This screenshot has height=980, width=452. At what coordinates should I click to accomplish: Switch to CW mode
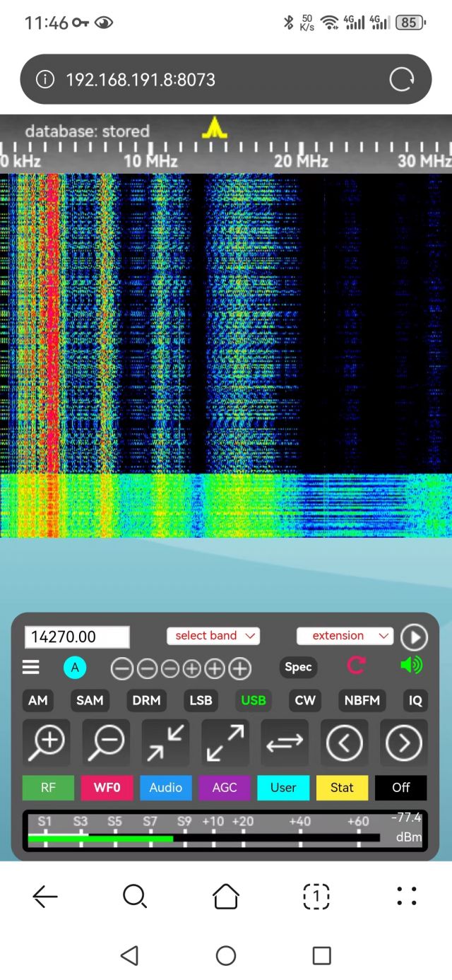tap(305, 701)
